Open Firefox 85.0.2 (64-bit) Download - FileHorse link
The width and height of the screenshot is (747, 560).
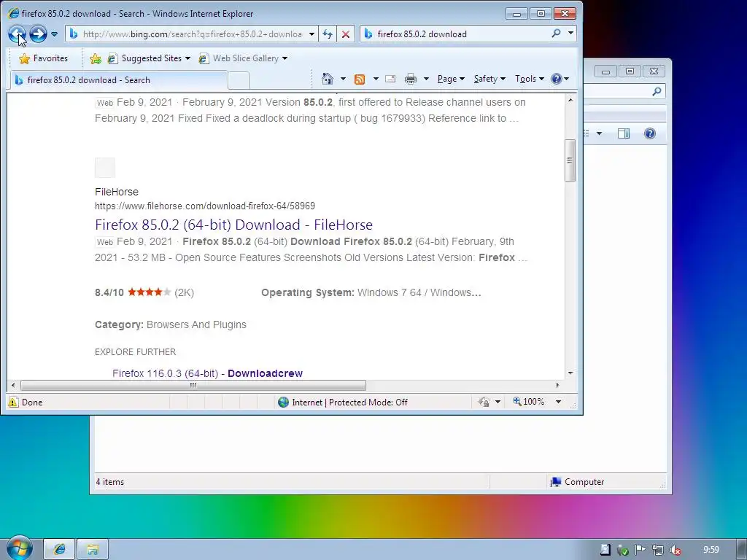pos(233,225)
